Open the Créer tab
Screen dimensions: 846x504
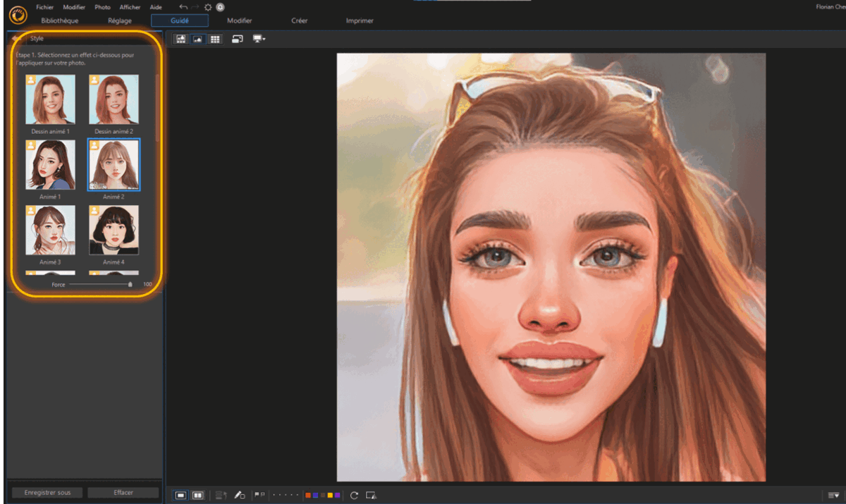click(299, 21)
